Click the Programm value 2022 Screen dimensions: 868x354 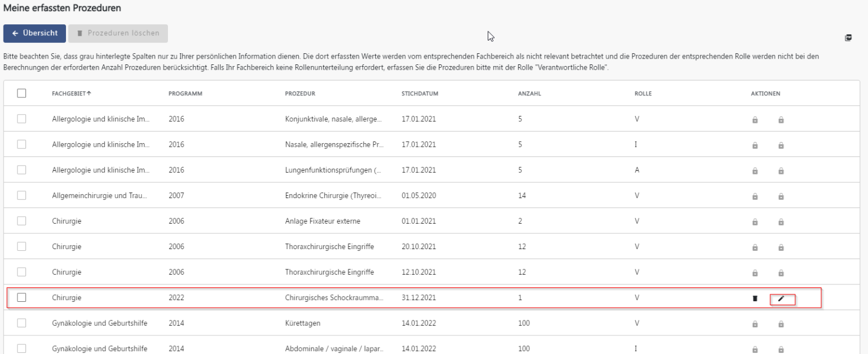pyautogui.click(x=176, y=298)
